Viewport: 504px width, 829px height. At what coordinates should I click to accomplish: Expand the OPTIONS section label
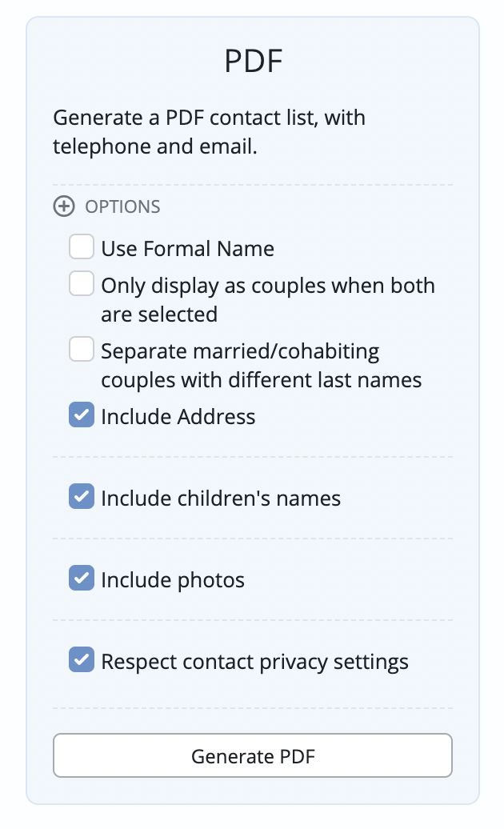coord(122,206)
